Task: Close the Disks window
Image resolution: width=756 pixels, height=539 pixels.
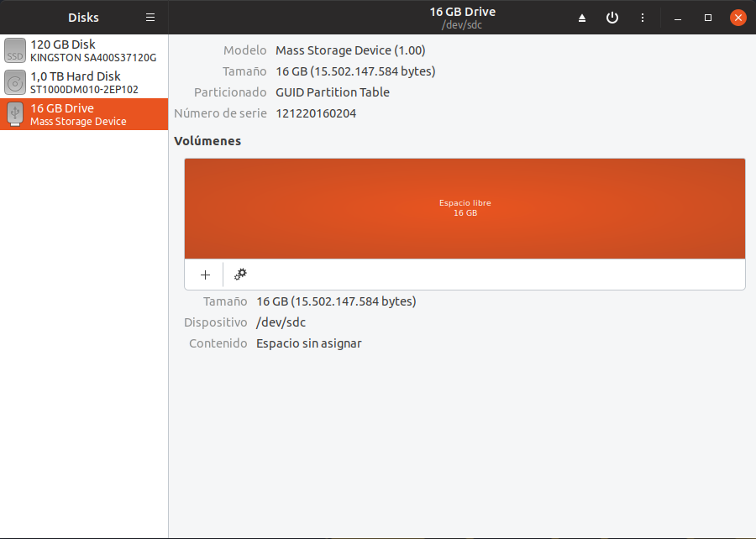Action: tap(738, 18)
